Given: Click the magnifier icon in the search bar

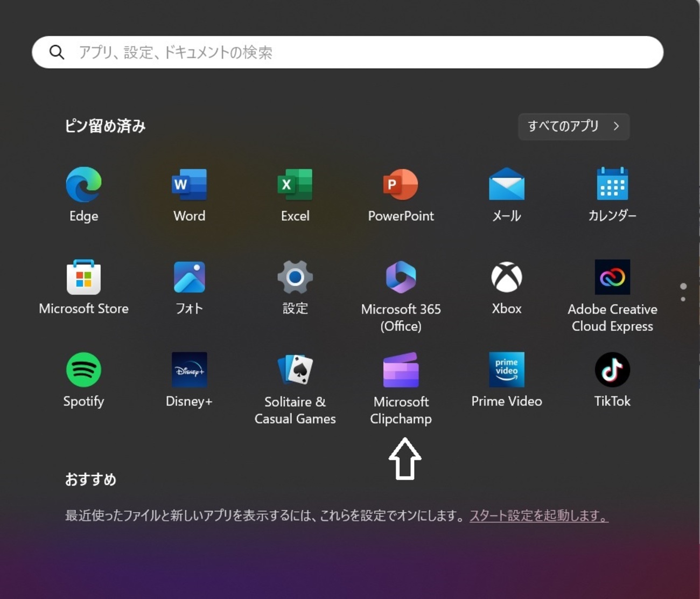Looking at the screenshot, I should point(57,52).
